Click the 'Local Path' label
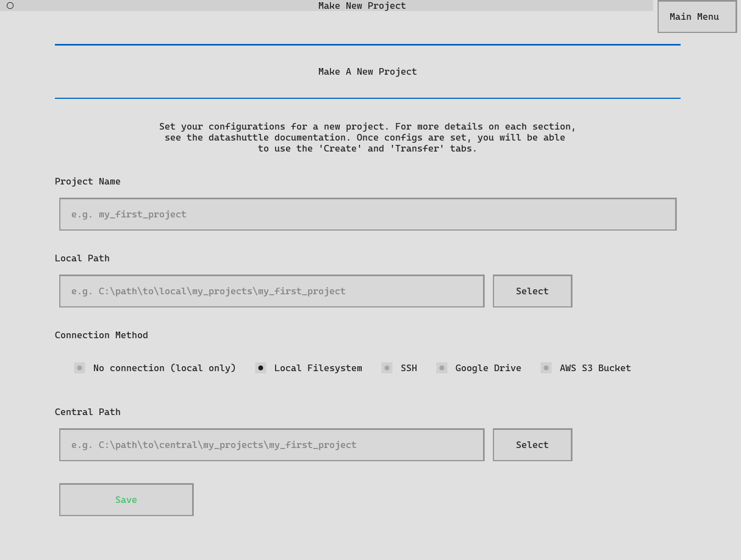 point(82,258)
